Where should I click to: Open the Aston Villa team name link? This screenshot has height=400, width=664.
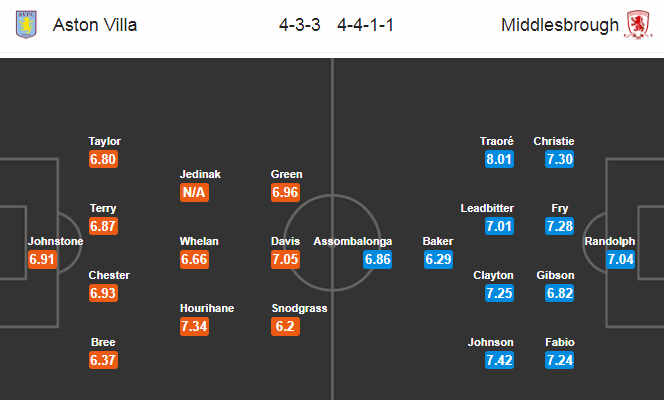click(95, 25)
